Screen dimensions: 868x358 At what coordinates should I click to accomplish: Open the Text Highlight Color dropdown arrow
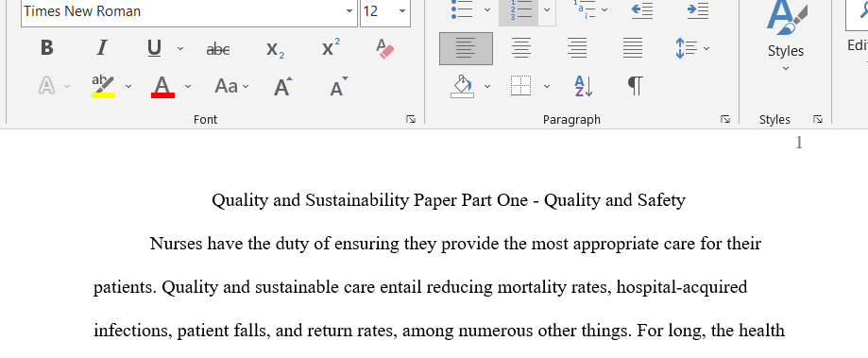tap(128, 86)
